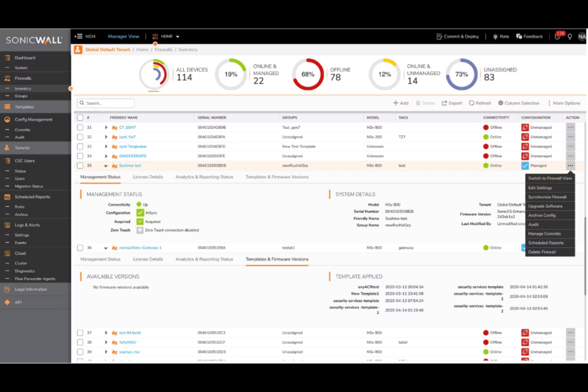Collapse the cscma10dev-Gateway-1 row
This screenshot has height=392, width=588.
106,247
